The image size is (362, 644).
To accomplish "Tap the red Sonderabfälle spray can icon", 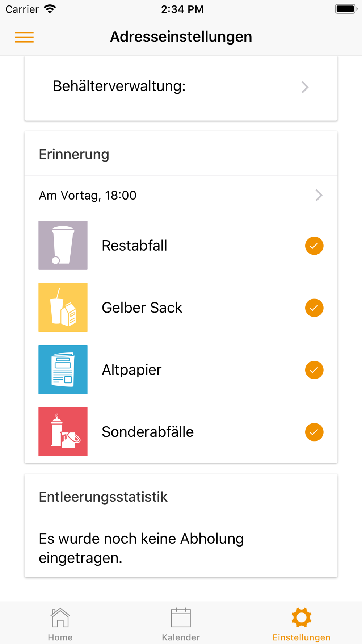I will (x=63, y=431).
